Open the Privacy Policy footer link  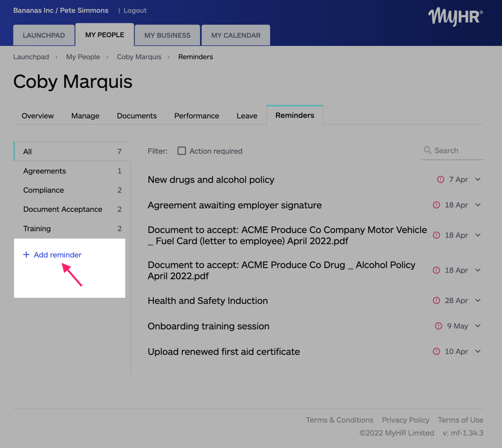[x=405, y=420]
